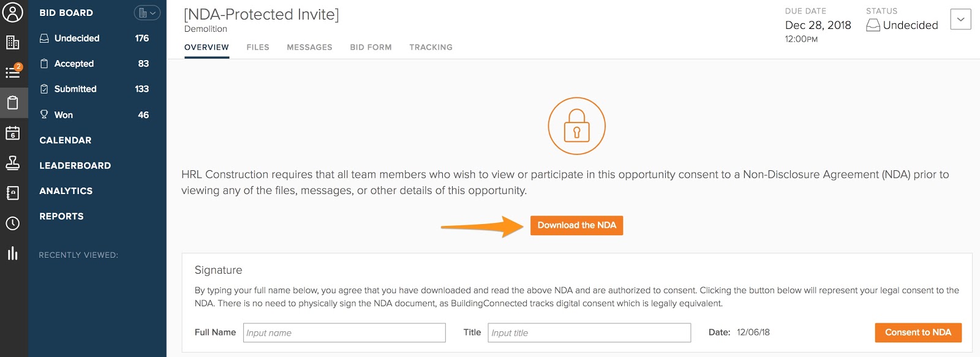
Task: Open the Messages tab
Action: coord(309,47)
